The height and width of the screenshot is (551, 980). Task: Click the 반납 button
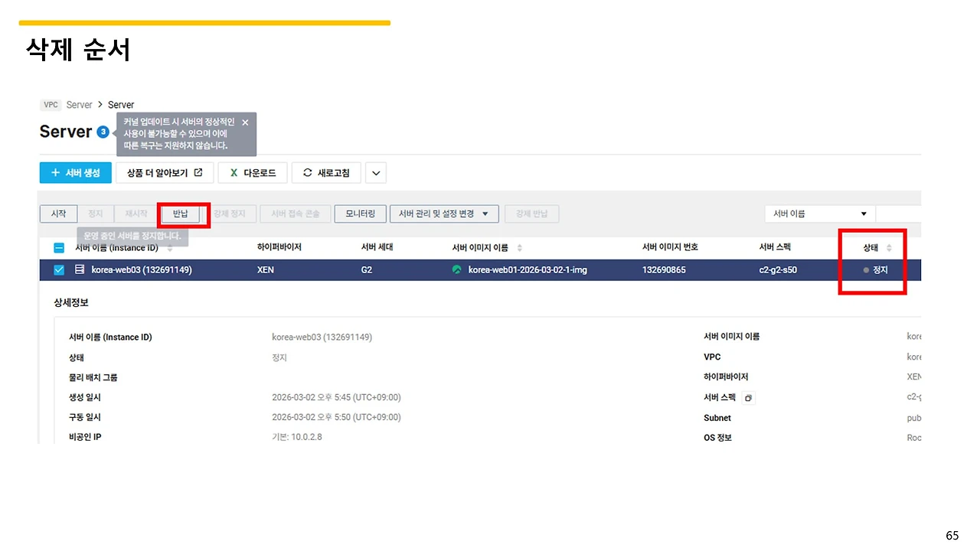181,214
